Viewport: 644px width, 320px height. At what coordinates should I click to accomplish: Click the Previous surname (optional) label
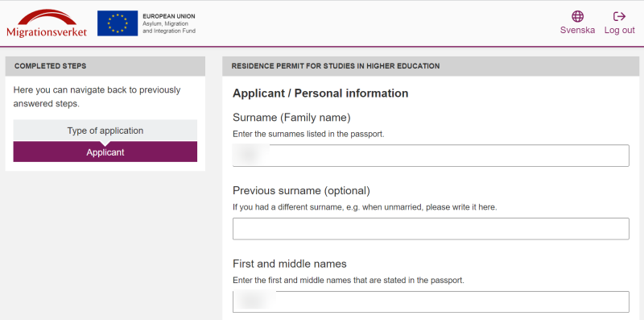pos(301,191)
